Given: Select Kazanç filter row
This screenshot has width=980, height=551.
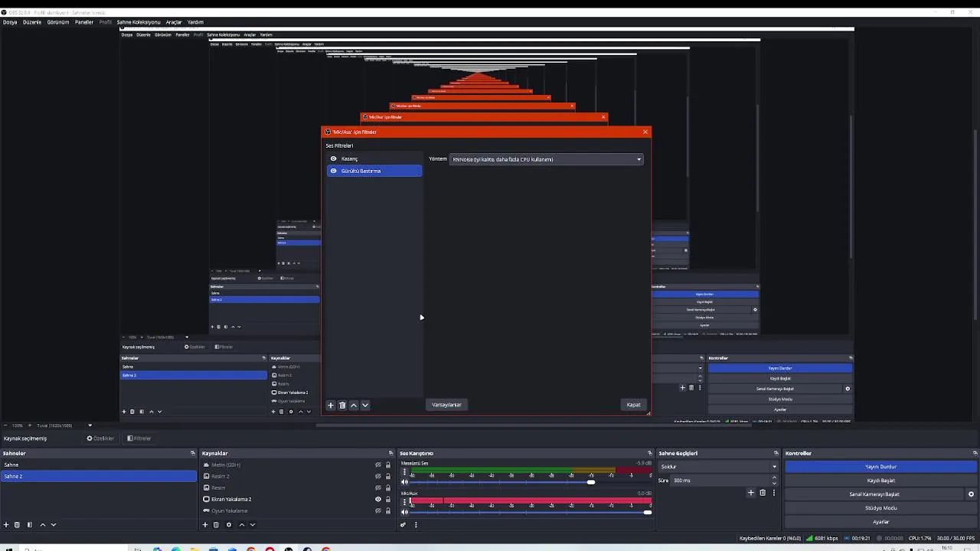Looking at the screenshot, I should pos(374,159).
